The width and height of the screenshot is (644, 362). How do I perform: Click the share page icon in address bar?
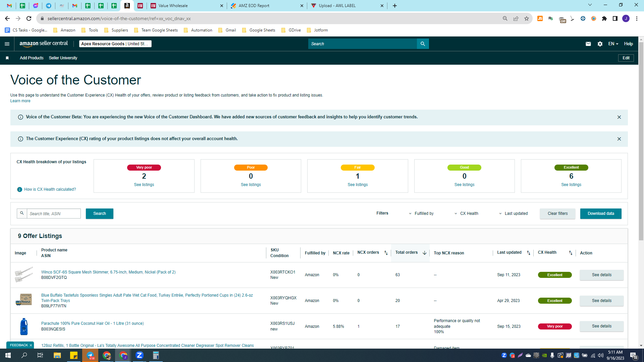click(x=516, y=19)
